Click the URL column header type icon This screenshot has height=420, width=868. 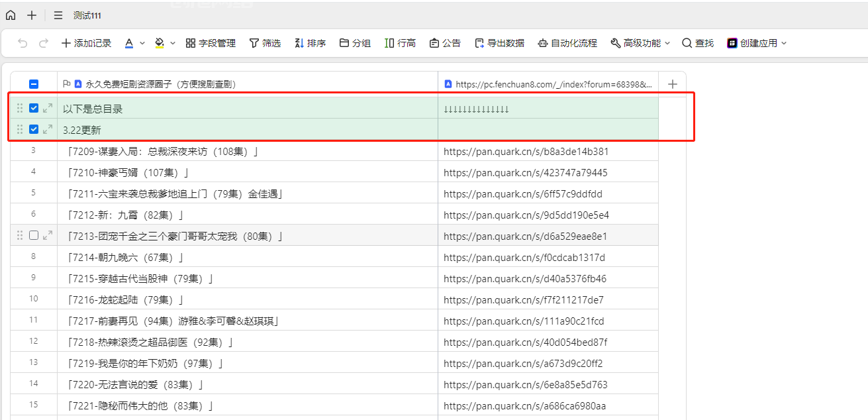pos(448,84)
